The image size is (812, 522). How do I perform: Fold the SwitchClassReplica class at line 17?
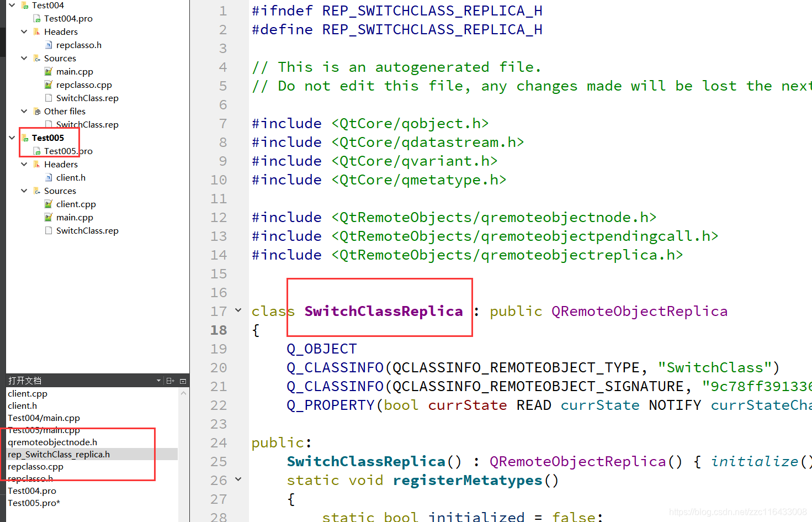click(237, 311)
